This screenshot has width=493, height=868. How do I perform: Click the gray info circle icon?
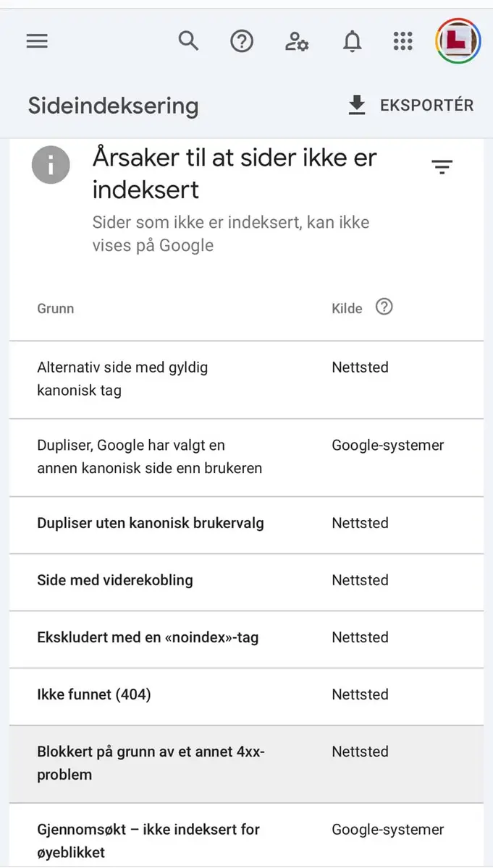pos(51,166)
